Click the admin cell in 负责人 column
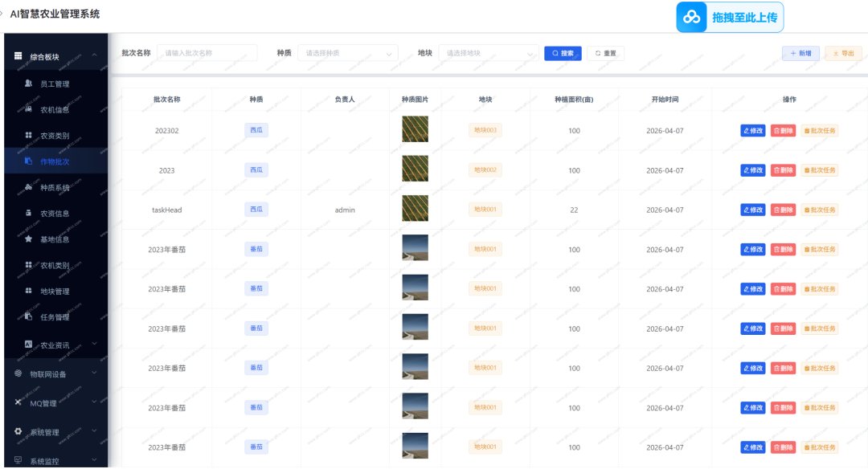The width and height of the screenshot is (868, 469). point(345,210)
